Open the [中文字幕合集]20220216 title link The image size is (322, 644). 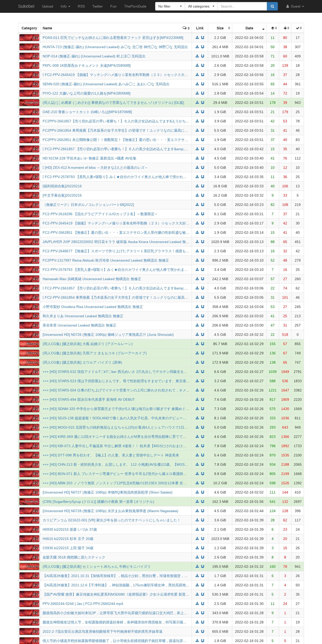point(62,195)
